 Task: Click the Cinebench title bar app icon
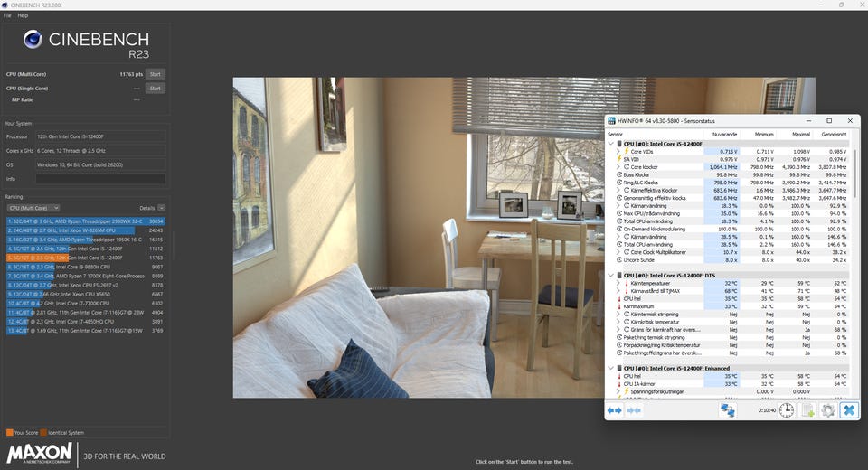5,5
